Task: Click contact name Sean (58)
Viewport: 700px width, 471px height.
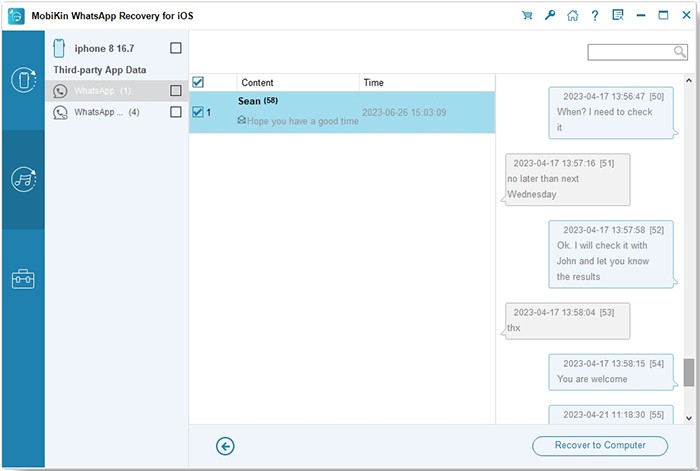Action: (258, 101)
